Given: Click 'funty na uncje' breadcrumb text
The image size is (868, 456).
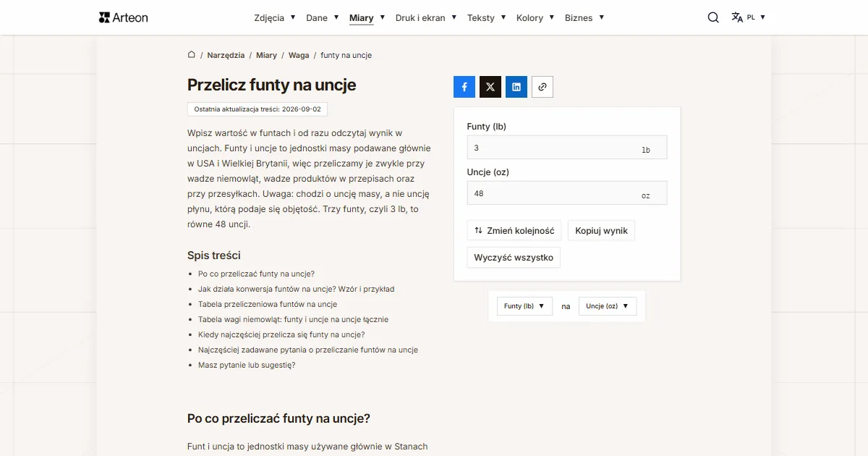Looking at the screenshot, I should [x=346, y=55].
